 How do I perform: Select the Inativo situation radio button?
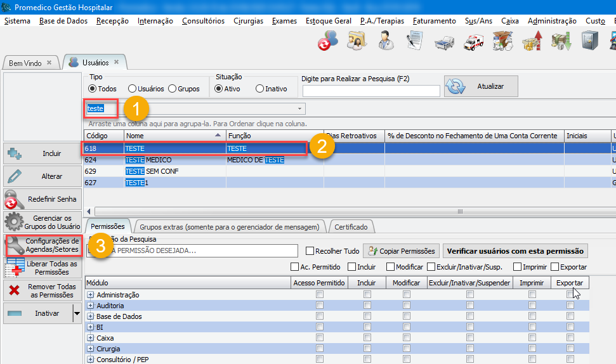[259, 89]
